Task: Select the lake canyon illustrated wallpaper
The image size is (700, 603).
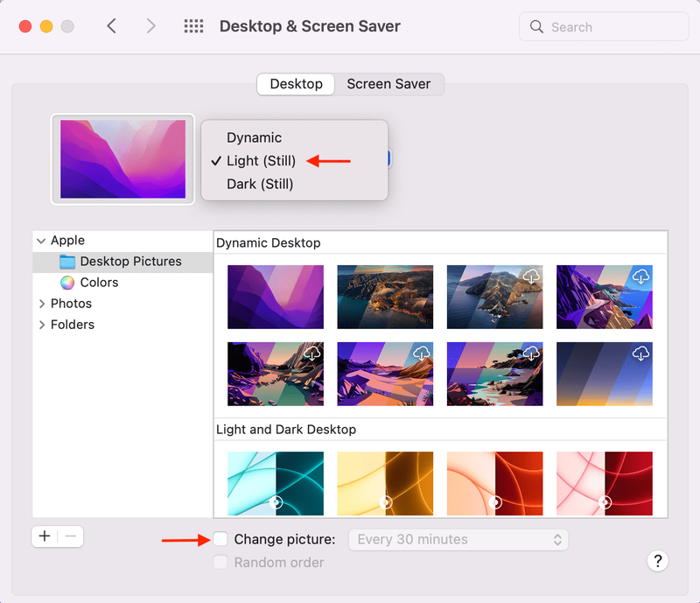Action: click(x=276, y=374)
